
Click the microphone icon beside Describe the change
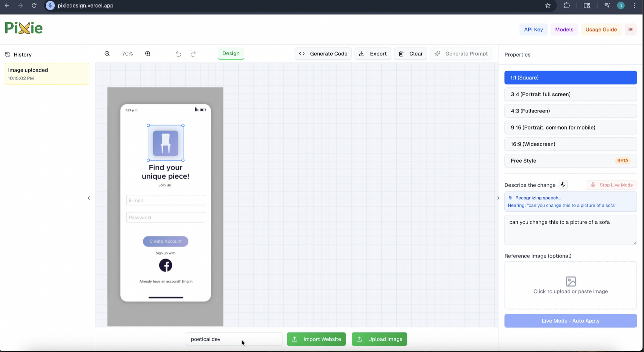point(563,184)
